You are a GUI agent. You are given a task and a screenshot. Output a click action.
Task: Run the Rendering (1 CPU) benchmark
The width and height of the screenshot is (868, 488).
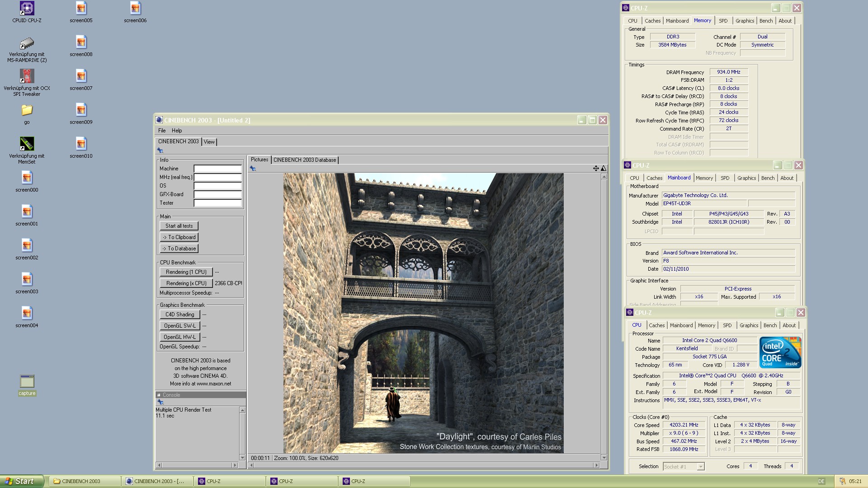186,272
